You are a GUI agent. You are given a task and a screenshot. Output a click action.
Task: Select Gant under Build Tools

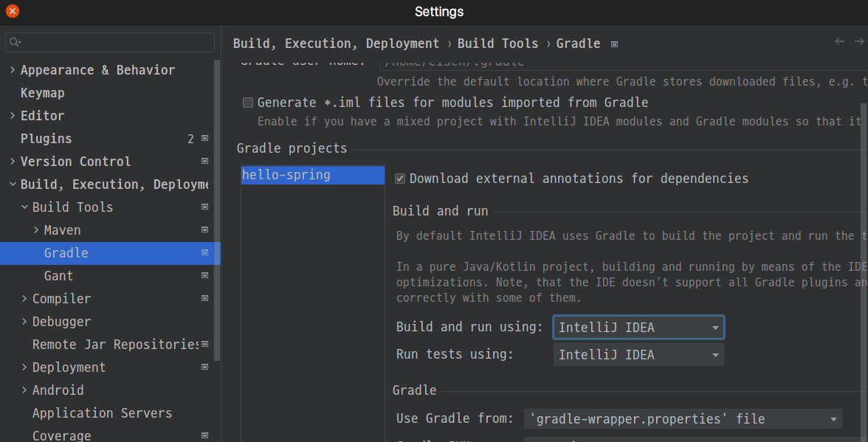(59, 275)
